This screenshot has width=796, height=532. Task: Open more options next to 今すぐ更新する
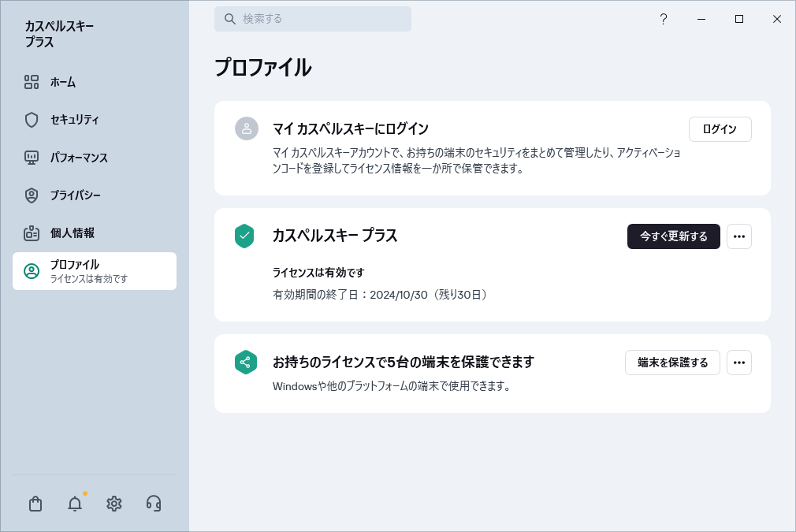739,236
